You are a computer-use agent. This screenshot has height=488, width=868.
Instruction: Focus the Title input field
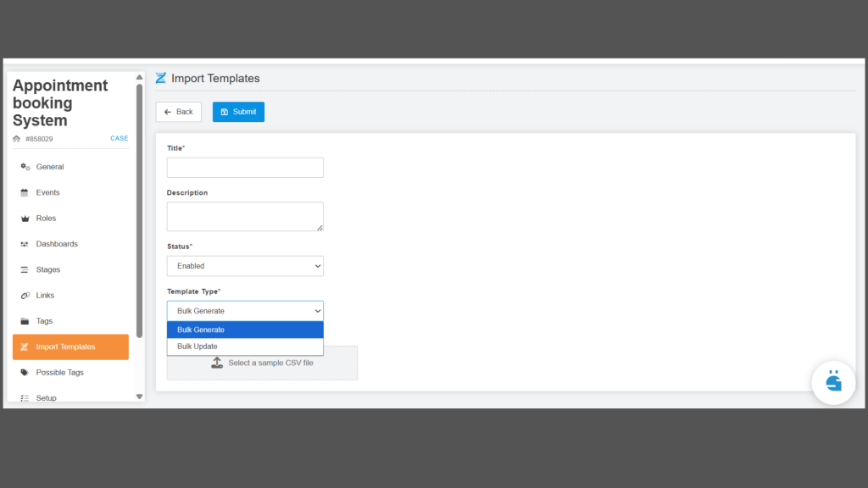[x=245, y=168]
